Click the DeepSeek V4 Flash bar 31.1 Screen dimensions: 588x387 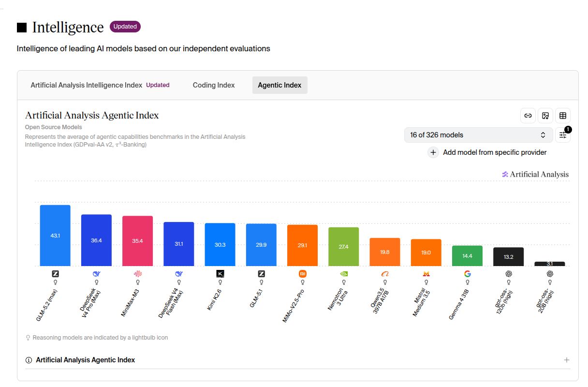point(179,244)
